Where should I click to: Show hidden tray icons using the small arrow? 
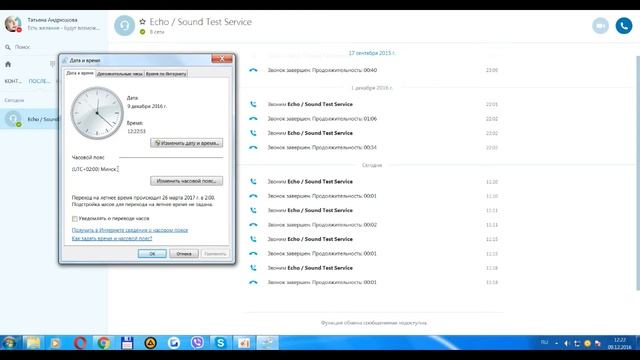click(x=556, y=344)
